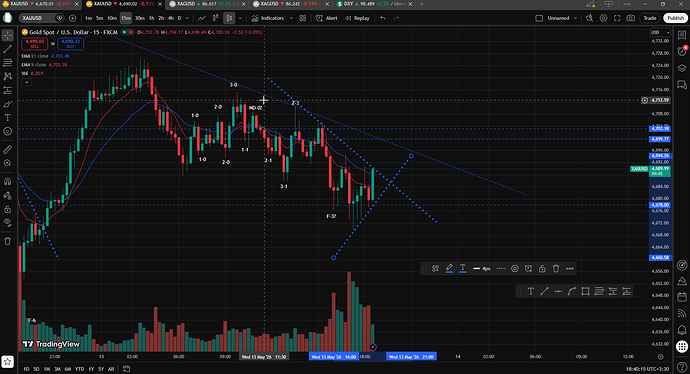The width and height of the screenshot is (690, 374).
Task: Open drawing settings hexagon icon
Action: click(514, 268)
